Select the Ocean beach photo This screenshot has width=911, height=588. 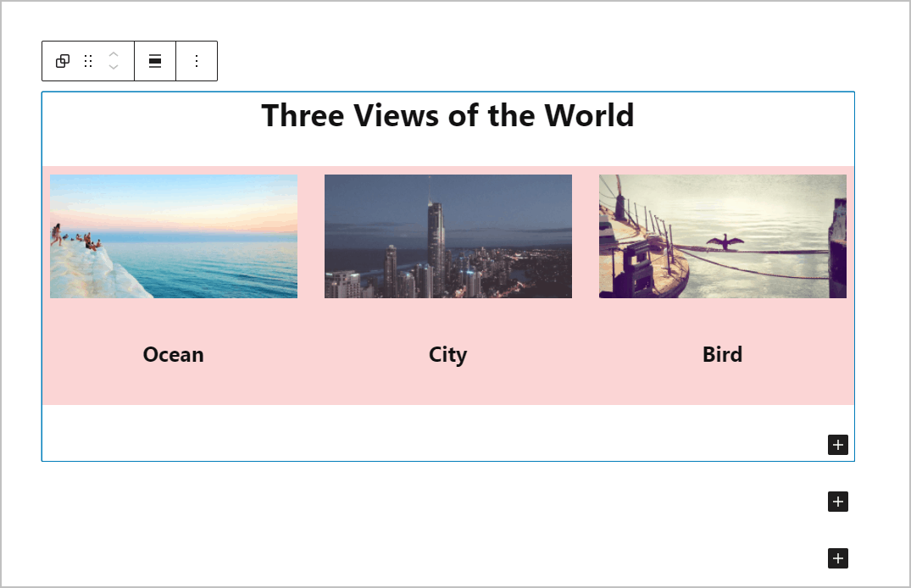[x=173, y=236]
